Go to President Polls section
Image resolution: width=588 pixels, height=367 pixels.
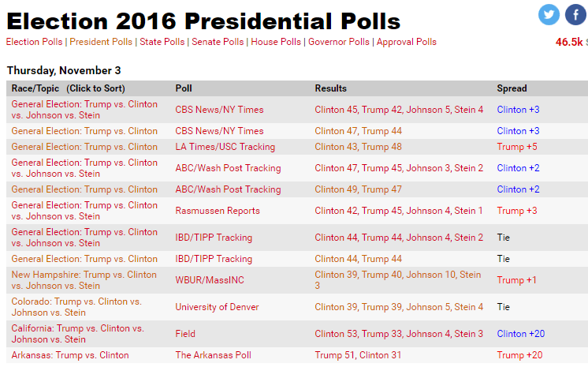101,42
